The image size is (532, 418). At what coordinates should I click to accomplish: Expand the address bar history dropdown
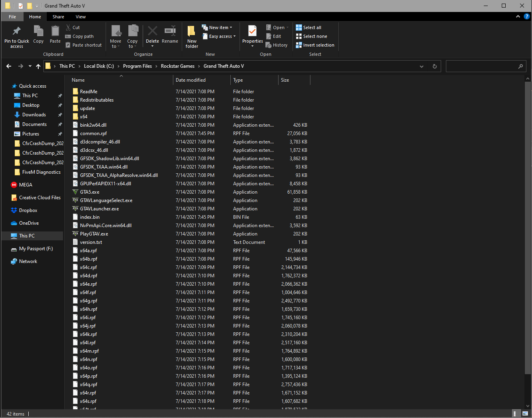pos(422,67)
